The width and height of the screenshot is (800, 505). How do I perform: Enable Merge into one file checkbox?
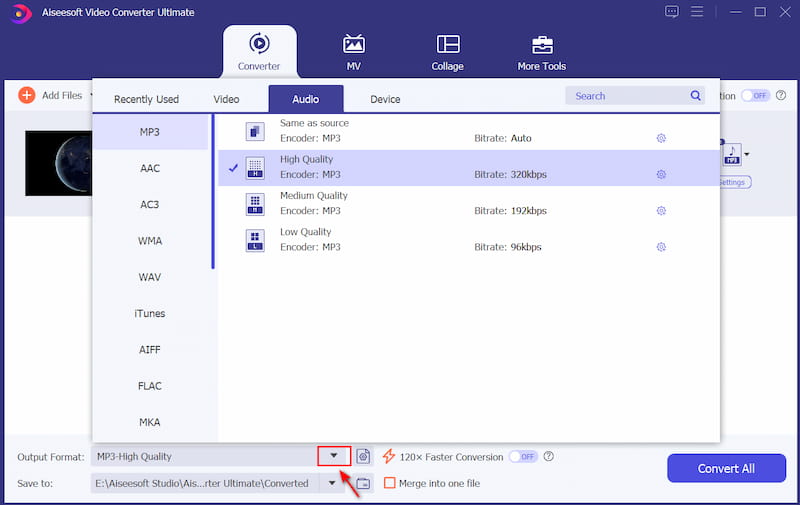[390, 484]
